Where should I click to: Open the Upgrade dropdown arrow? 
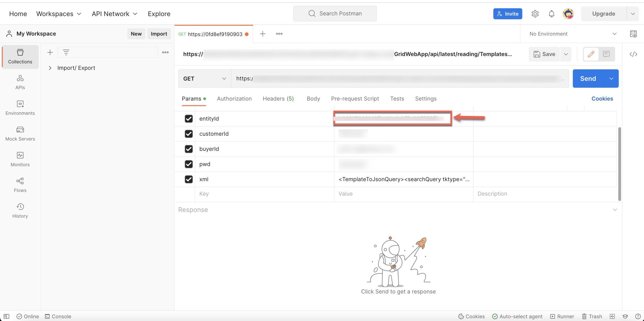pos(633,14)
